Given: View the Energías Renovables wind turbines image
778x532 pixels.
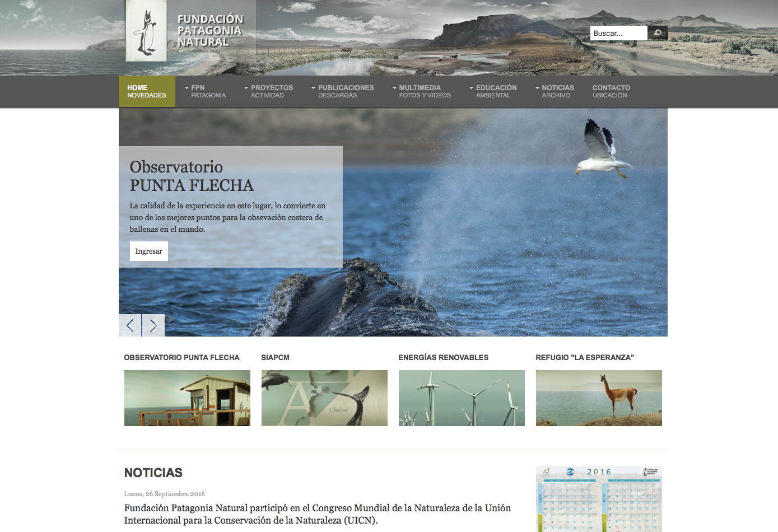Looking at the screenshot, I should coord(462,398).
